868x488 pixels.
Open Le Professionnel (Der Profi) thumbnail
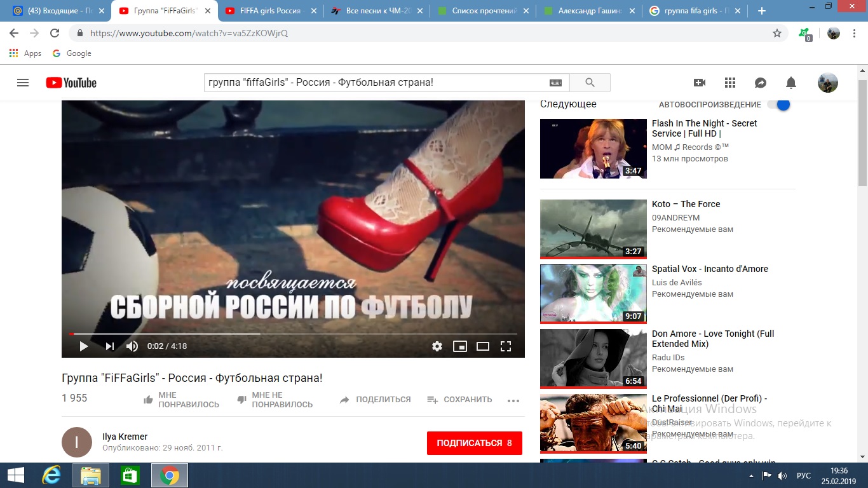(593, 423)
